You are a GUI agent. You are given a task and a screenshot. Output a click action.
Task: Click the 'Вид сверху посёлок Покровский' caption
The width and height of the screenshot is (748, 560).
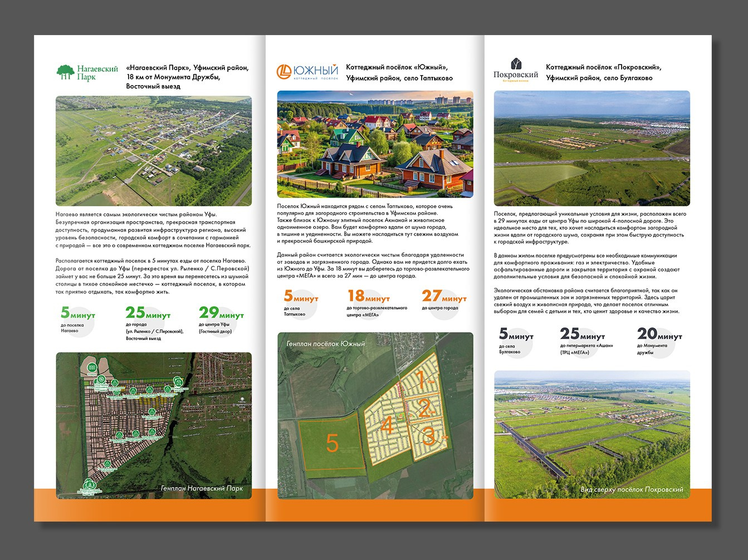coord(632,489)
